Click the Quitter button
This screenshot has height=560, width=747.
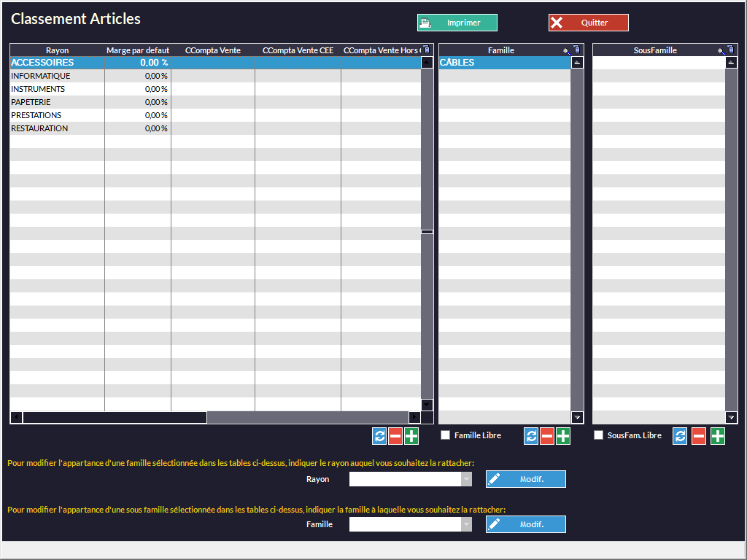click(x=588, y=23)
